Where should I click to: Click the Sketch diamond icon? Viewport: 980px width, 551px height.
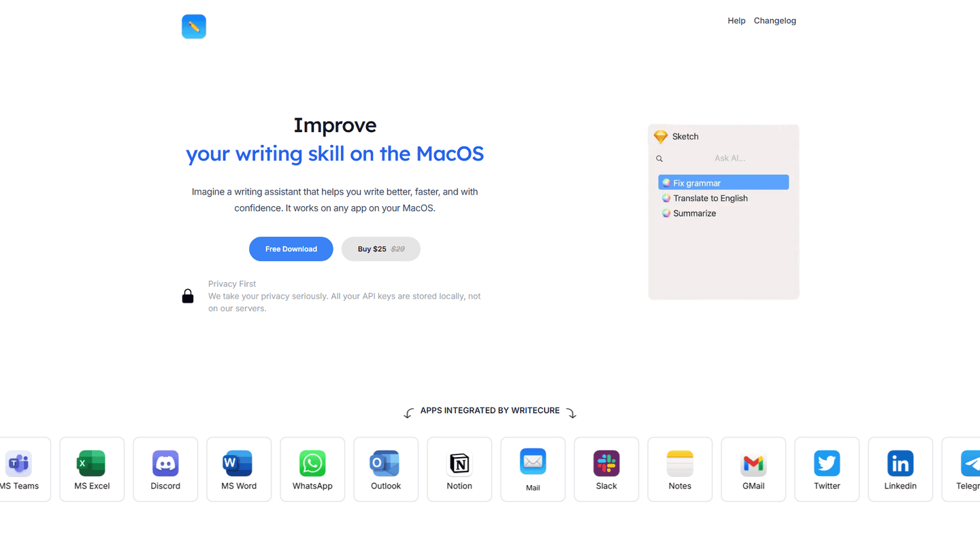click(660, 137)
